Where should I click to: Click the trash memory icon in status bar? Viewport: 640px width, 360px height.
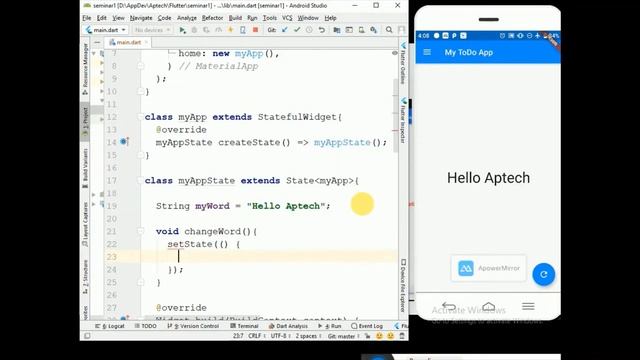pyautogui.click(x=402, y=336)
